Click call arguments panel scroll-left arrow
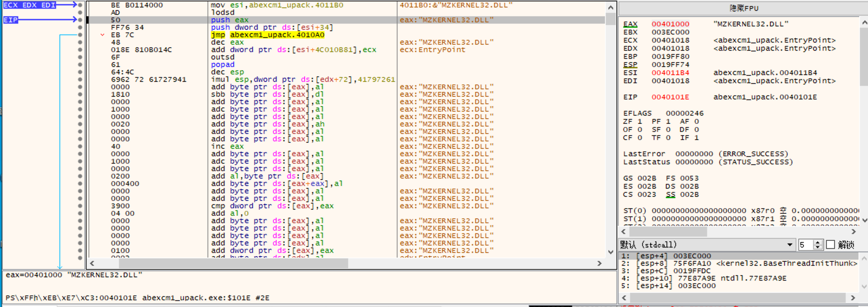Viewport: 868px width, 307px height. [x=624, y=298]
